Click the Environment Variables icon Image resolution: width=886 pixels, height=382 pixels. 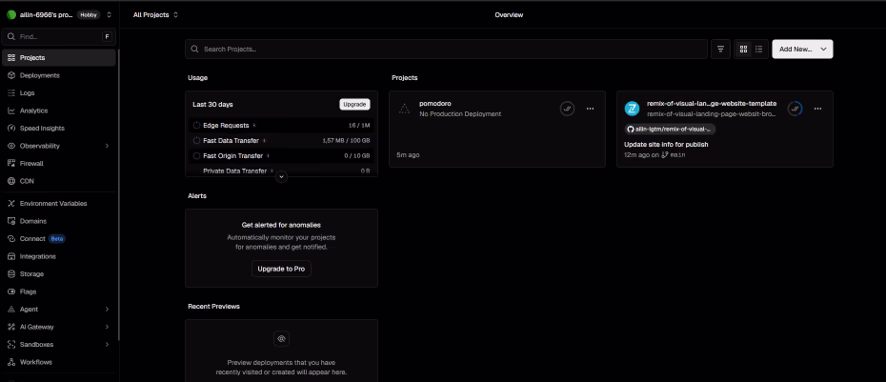click(x=11, y=203)
